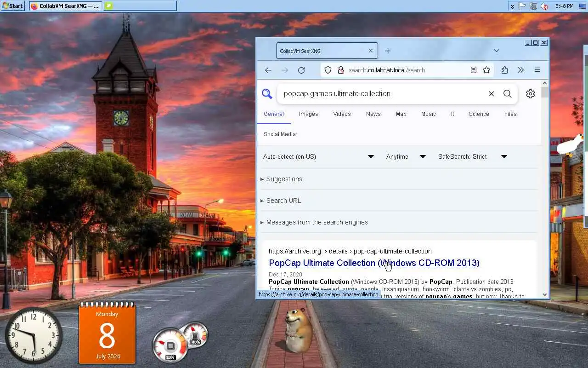Open the list-all-tabs dropdown chevron
Screen dimensions: 588x368
496,51
